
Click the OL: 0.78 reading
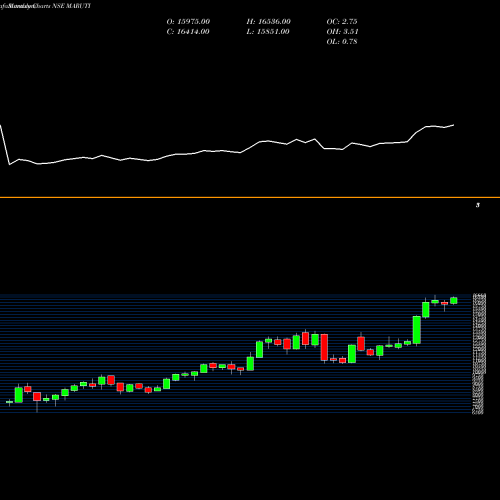342,42
